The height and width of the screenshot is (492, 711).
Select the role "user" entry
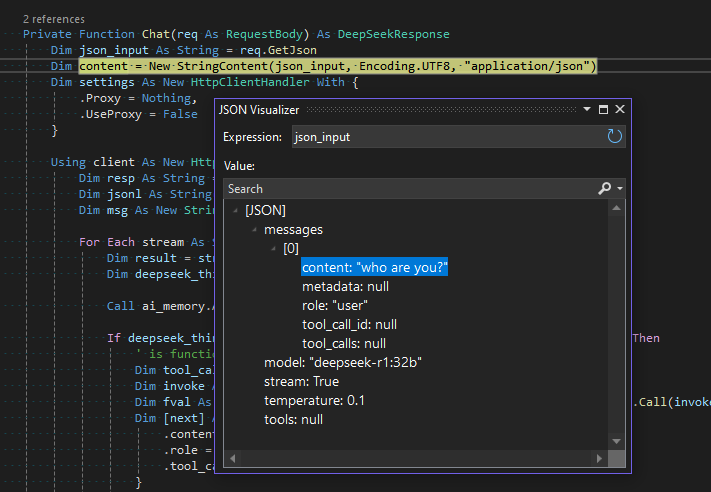pos(335,305)
